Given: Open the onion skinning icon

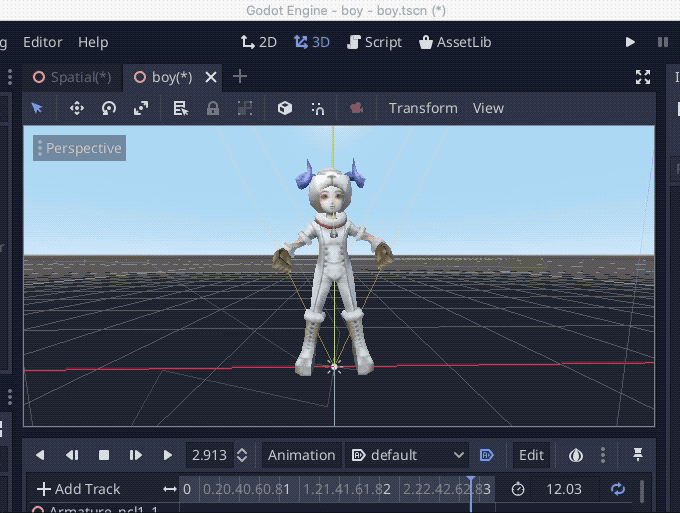Looking at the screenshot, I should [575, 455].
